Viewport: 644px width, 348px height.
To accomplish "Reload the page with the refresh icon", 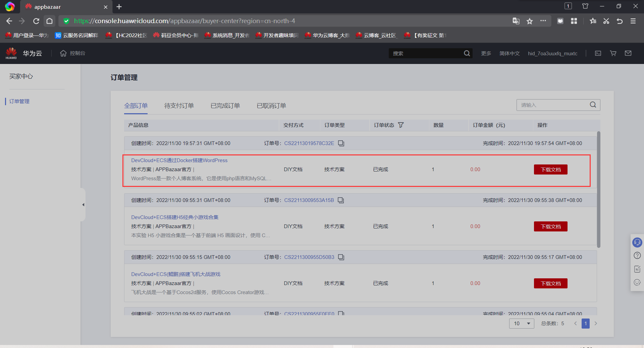I will tap(36, 21).
